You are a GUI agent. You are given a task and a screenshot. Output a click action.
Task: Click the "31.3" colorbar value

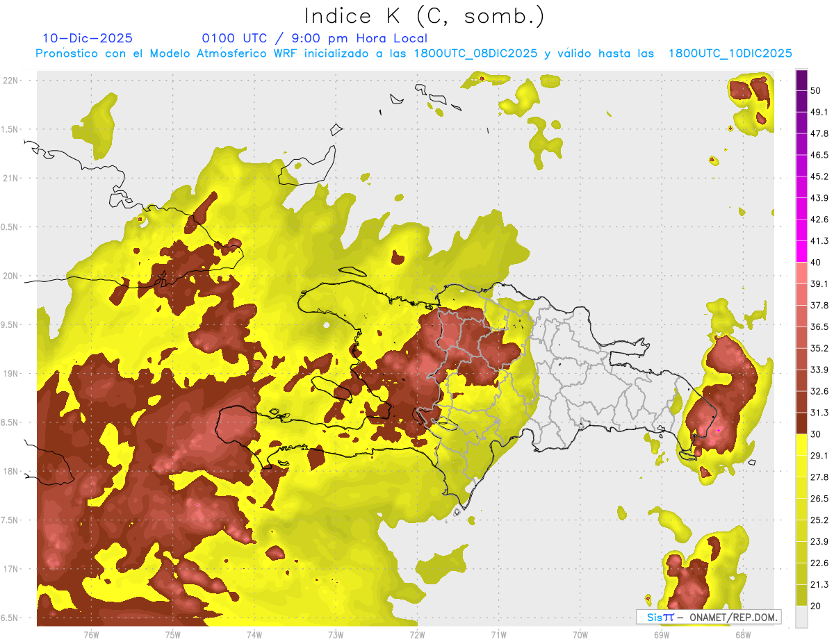(x=819, y=413)
